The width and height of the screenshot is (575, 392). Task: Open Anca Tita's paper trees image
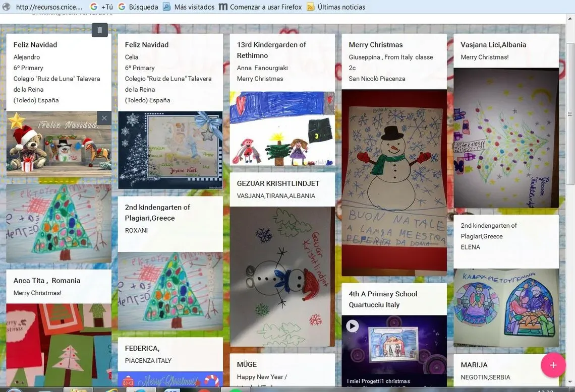pyautogui.click(x=59, y=345)
